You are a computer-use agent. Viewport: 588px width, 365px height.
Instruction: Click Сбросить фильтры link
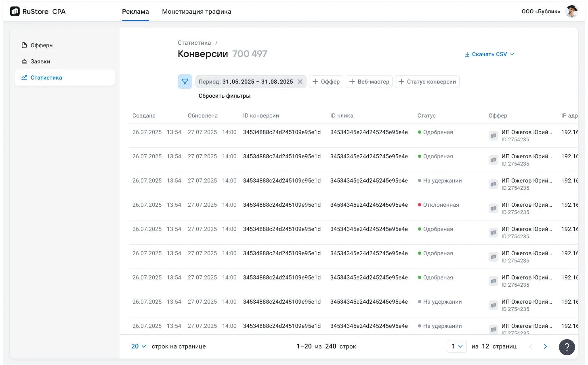pos(225,96)
